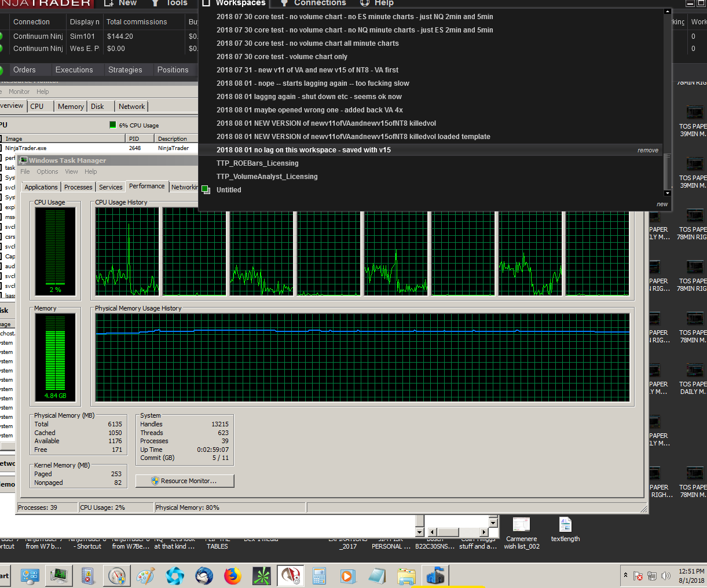This screenshot has height=588, width=707.
Task: Click the volume speaker icon in system tray
Action: 666,576
